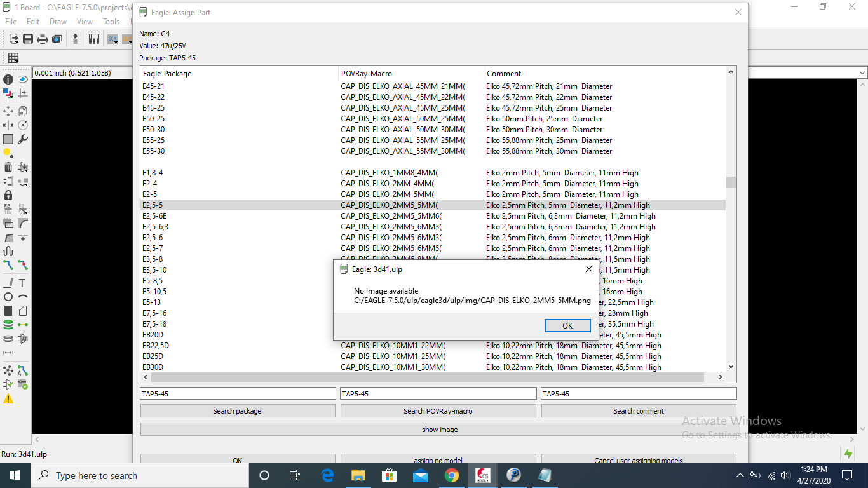This screenshot has height=488, width=868.
Task: Select the E50-30 package row
Action: point(433,130)
